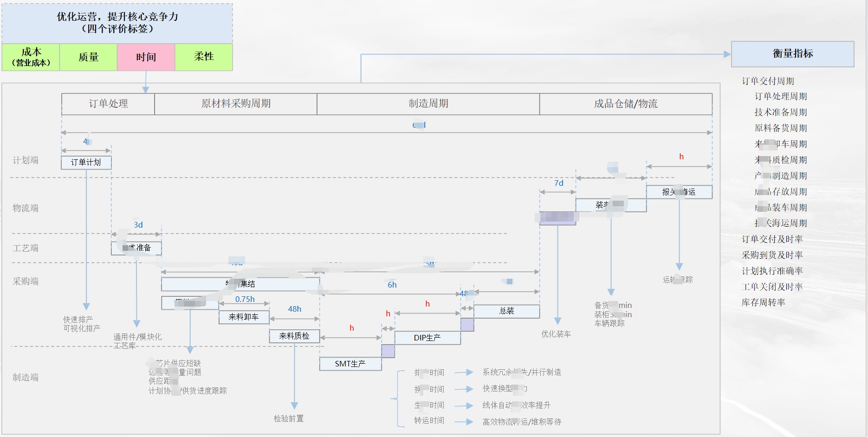Click the SMT生产 process box

pos(350,364)
